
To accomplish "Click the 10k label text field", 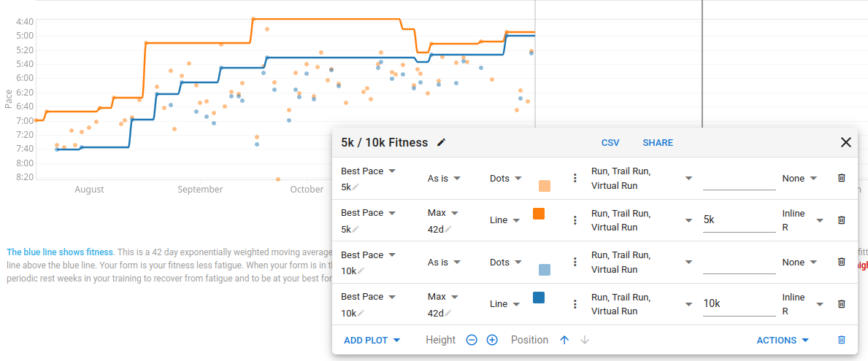I will click(739, 303).
